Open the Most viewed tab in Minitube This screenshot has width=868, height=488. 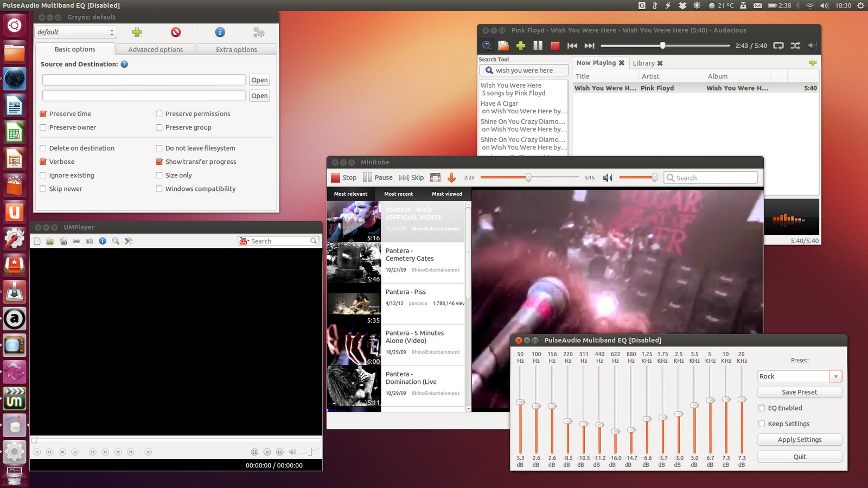(446, 194)
